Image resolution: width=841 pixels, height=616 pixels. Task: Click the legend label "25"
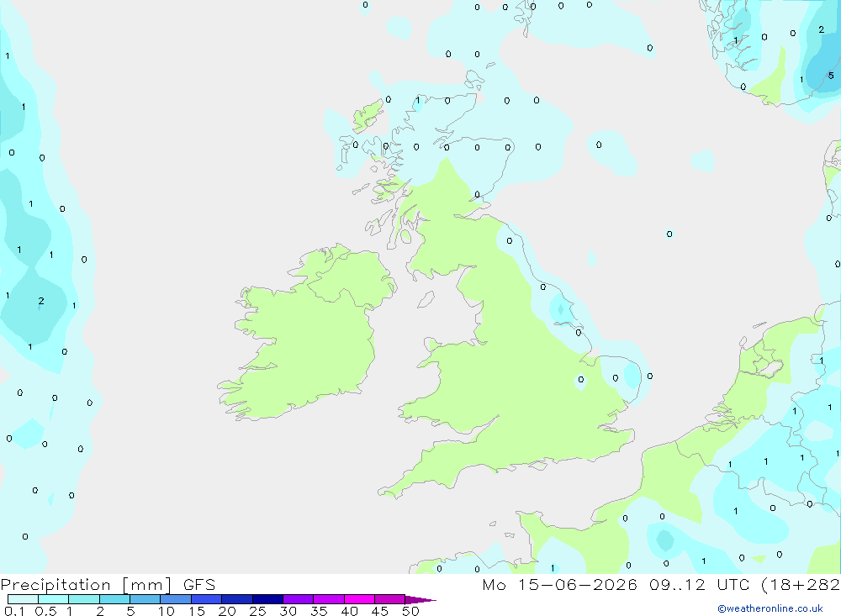click(258, 611)
